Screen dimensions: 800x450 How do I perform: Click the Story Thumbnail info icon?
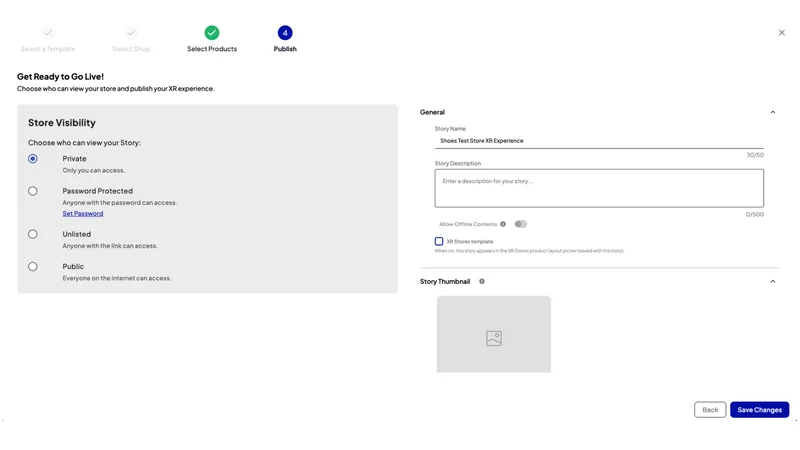(482, 281)
